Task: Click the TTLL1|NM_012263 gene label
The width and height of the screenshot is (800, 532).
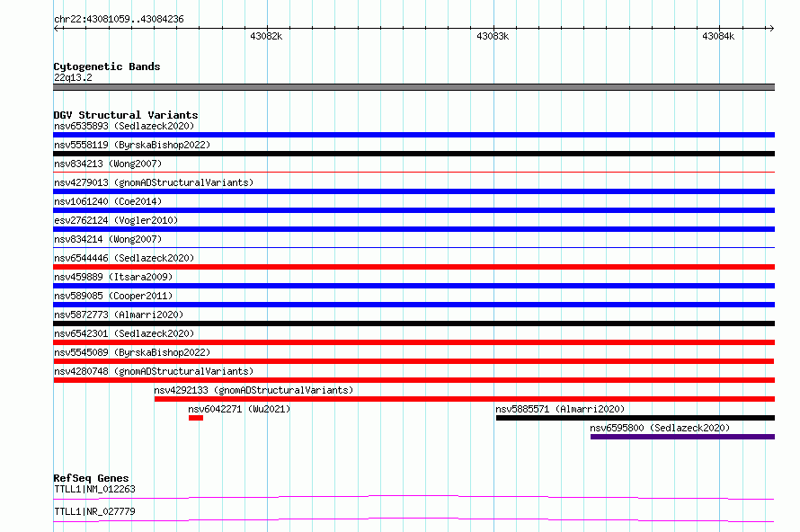Action: [x=94, y=489]
